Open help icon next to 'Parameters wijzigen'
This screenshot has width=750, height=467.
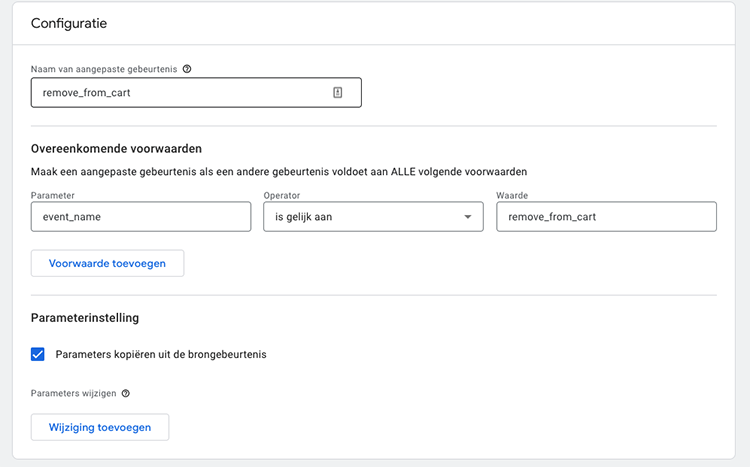coord(125,393)
